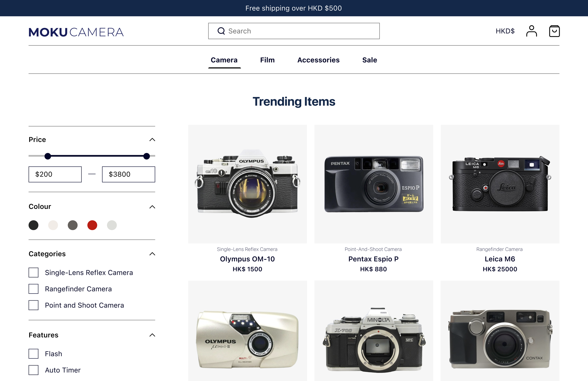Image resolution: width=588 pixels, height=381 pixels.
Task: Select the black colour swatch
Action: (34, 225)
